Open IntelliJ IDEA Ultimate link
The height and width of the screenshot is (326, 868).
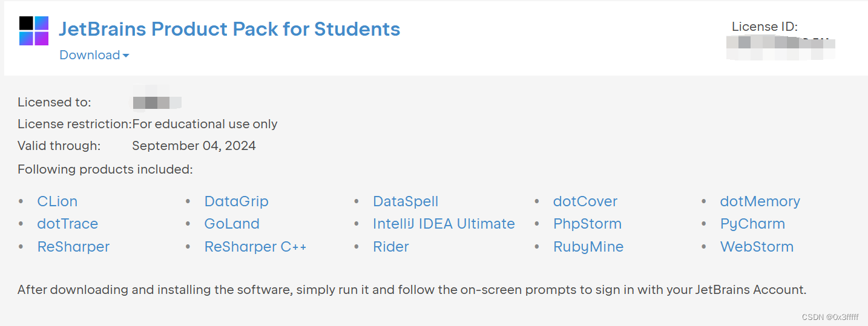444,224
